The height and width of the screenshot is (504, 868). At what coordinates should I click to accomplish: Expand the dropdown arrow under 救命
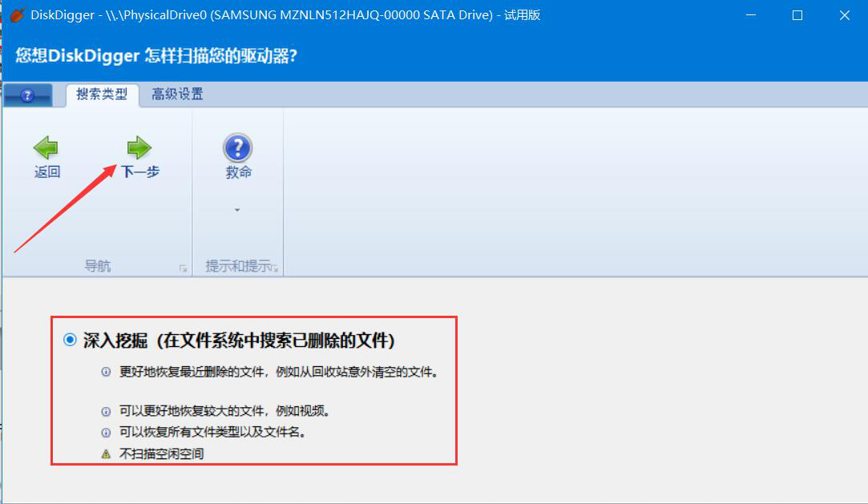237,210
